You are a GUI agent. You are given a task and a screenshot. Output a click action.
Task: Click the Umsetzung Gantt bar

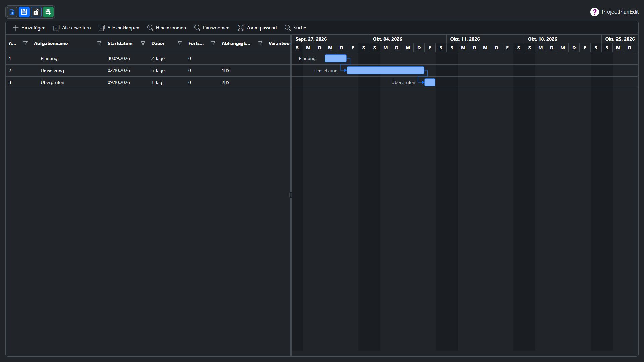click(385, 70)
